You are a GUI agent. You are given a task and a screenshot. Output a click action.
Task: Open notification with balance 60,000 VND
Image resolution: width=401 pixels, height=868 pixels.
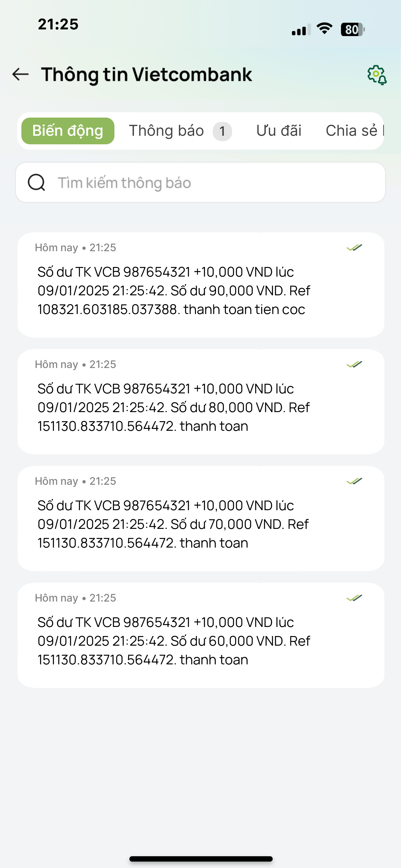pyautogui.click(x=201, y=635)
